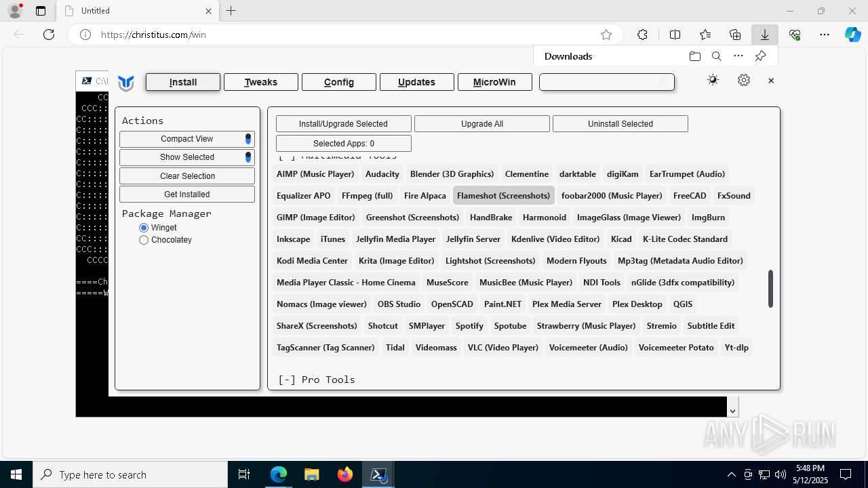Collapse the Pro Tools section
This screenshot has height=488, width=868.
click(x=317, y=380)
